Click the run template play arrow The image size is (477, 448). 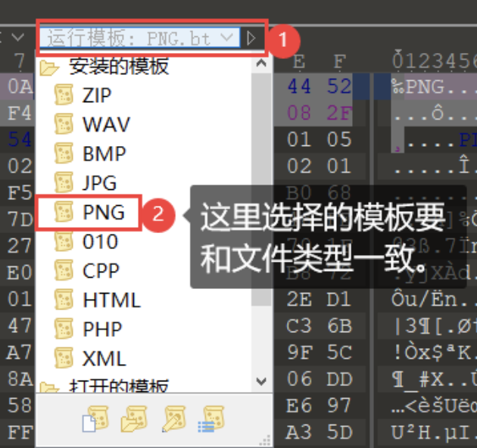point(253,37)
